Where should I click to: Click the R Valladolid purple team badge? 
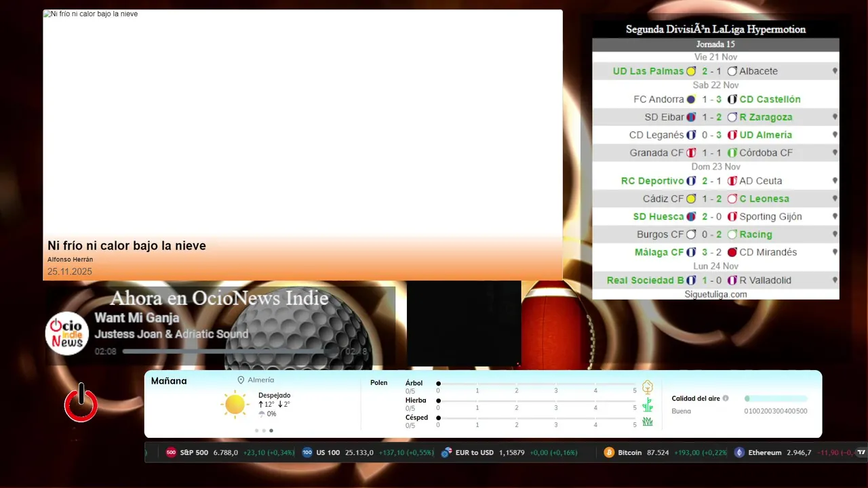(732, 281)
